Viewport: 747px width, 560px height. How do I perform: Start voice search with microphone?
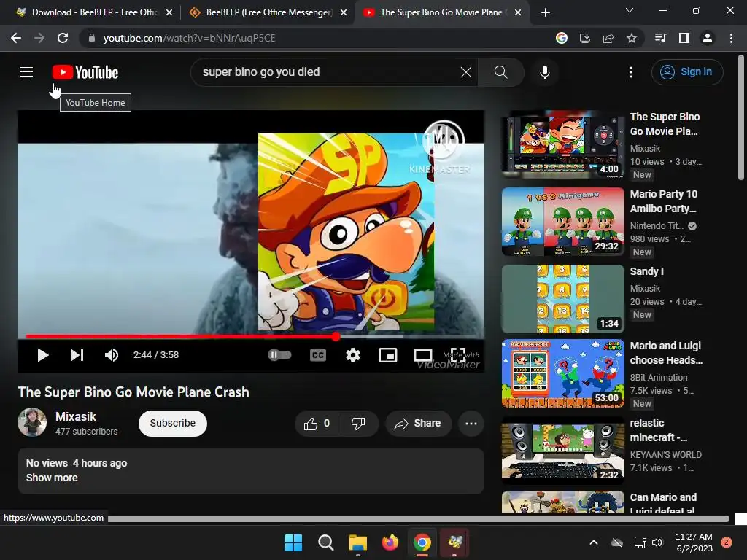(544, 72)
